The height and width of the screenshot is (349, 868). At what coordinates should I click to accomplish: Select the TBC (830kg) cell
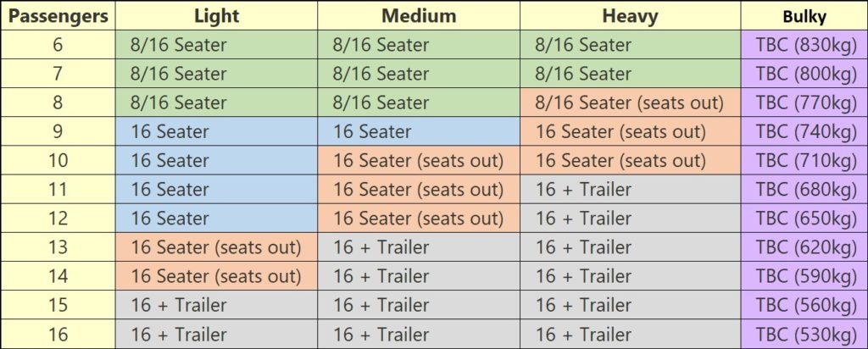pyautogui.click(x=804, y=45)
